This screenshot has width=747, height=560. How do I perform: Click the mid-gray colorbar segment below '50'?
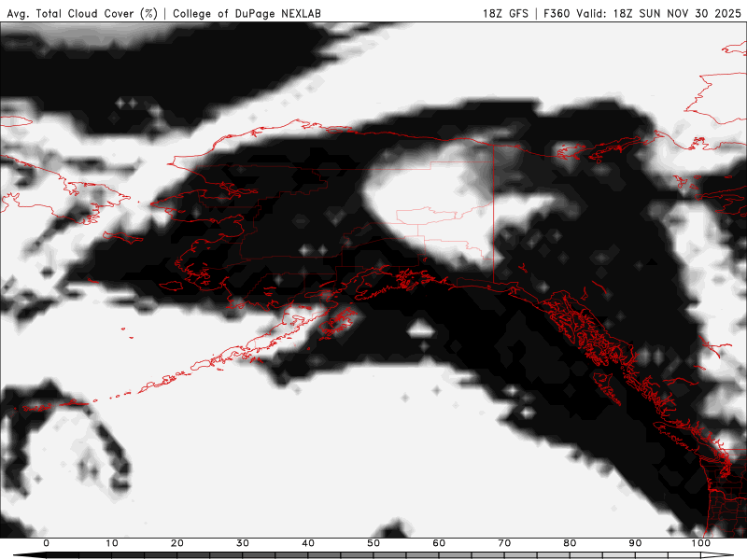tap(389, 555)
